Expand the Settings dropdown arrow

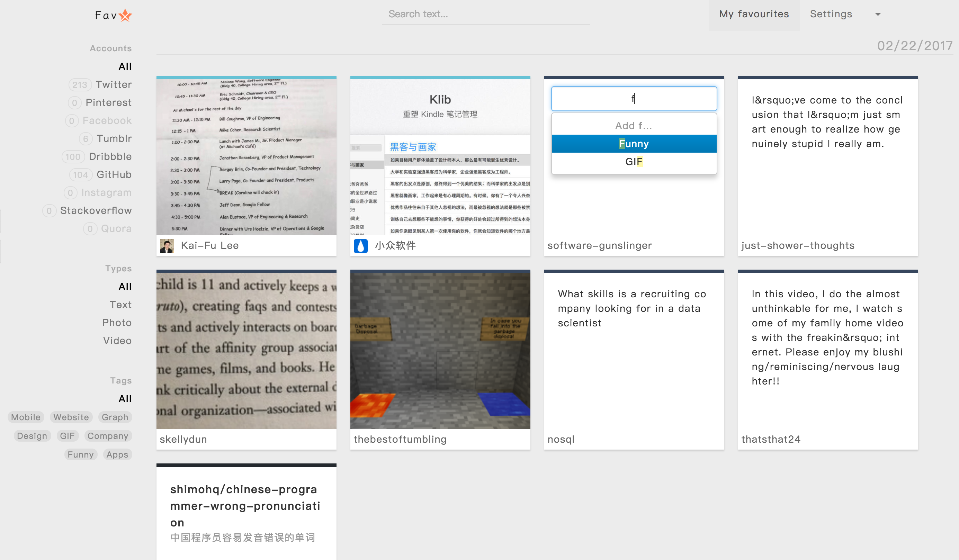tap(878, 15)
